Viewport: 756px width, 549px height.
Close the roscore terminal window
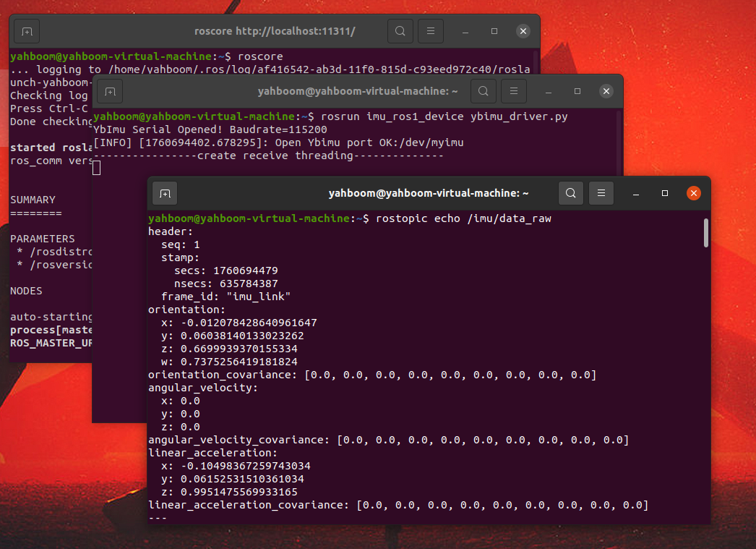click(x=523, y=31)
